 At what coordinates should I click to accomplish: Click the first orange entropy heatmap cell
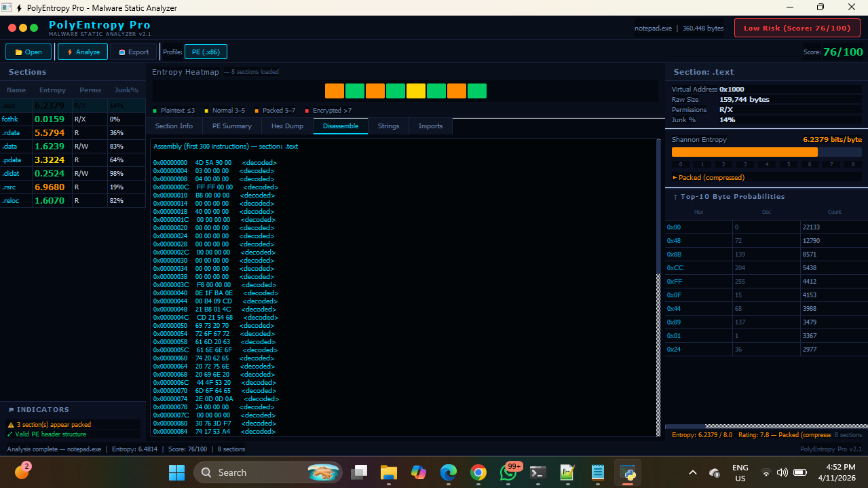(x=334, y=90)
